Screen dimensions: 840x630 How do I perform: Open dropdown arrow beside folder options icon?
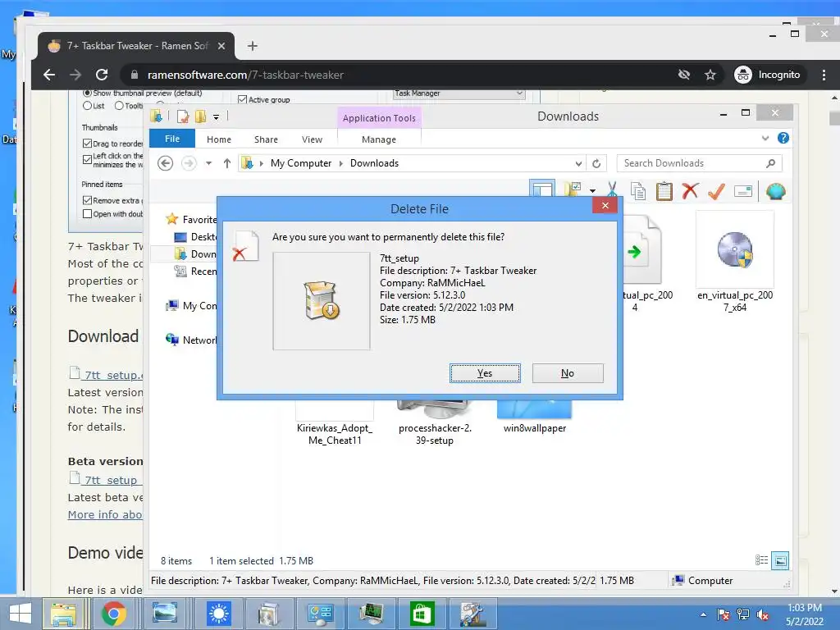click(592, 190)
